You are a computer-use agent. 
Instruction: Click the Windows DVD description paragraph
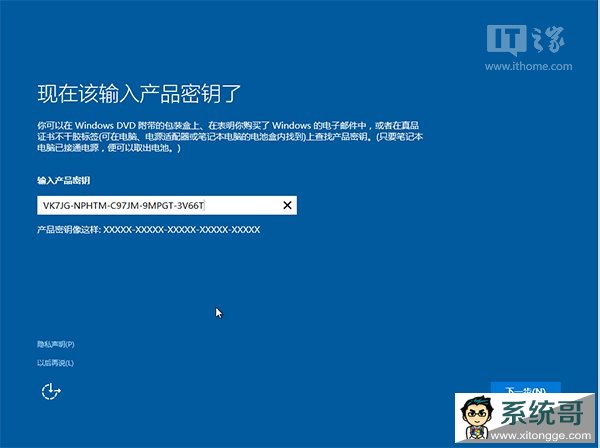[x=230, y=136]
